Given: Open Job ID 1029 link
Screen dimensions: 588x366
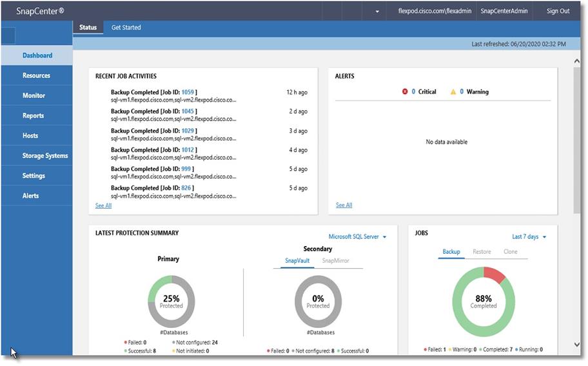Looking at the screenshot, I should click(x=188, y=131).
